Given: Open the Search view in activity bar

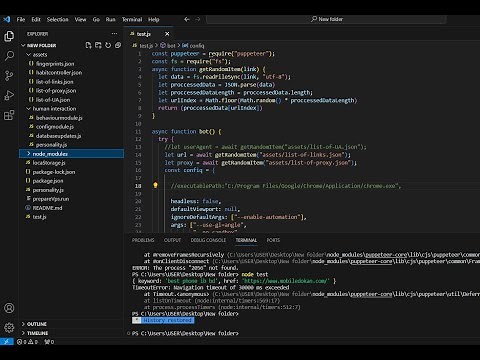Looking at the screenshot, I should tap(9, 56).
